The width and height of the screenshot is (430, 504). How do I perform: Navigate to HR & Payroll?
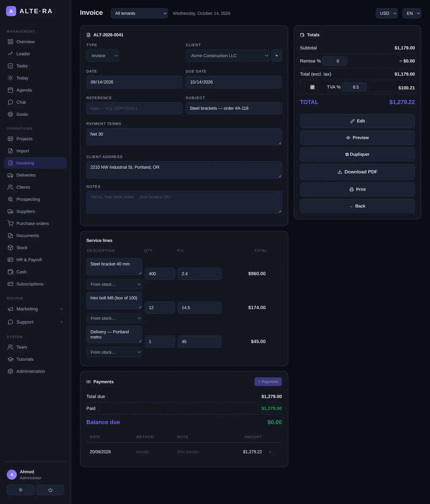click(35, 260)
